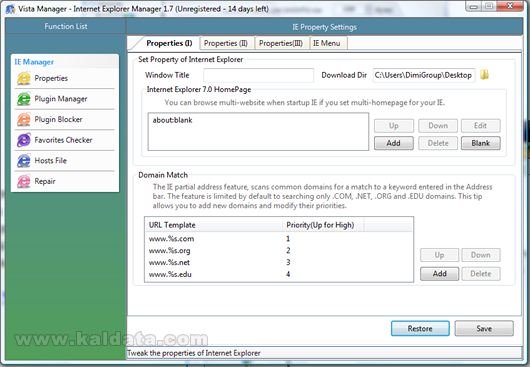Click homepage Up button

click(393, 126)
